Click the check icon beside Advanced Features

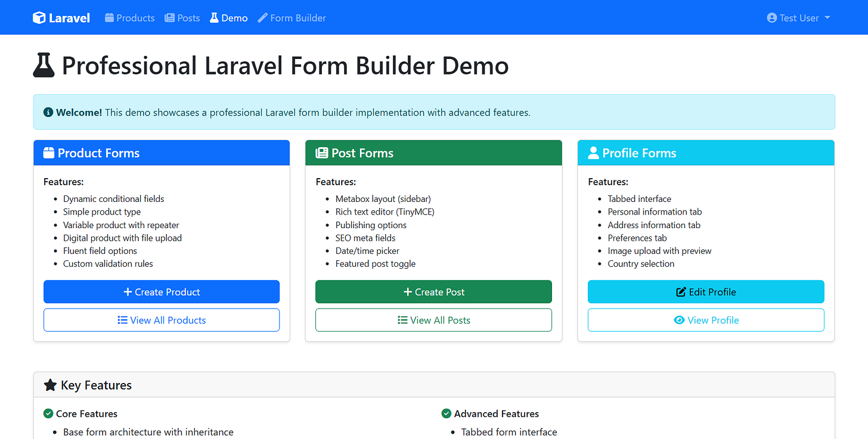[x=446, y=413]
